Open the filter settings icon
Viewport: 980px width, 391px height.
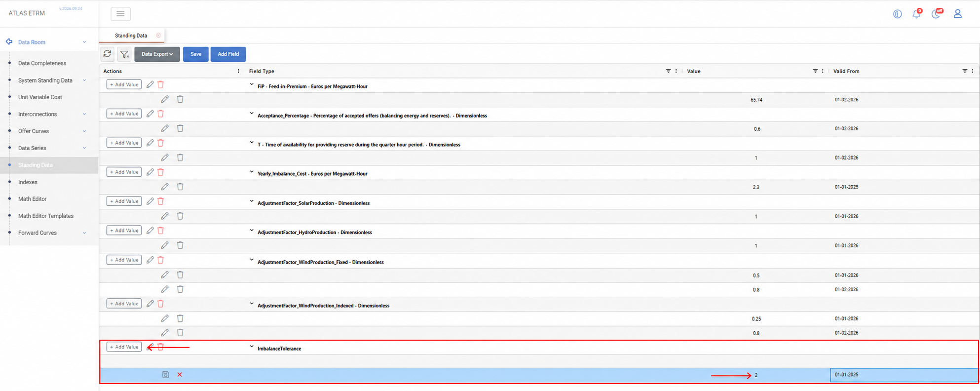[x=124, y=54]
